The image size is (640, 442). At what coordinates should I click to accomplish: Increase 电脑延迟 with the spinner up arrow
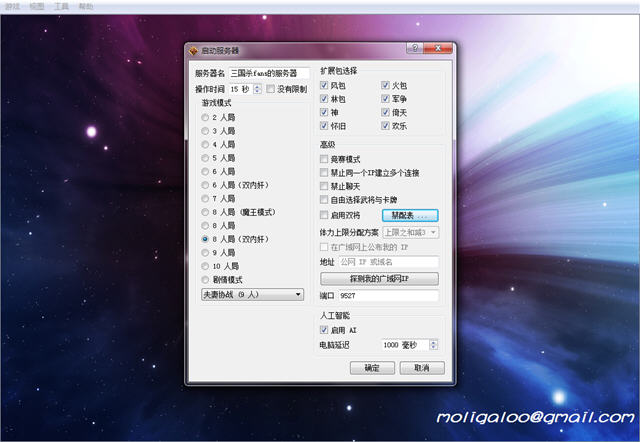pos(433,342)
